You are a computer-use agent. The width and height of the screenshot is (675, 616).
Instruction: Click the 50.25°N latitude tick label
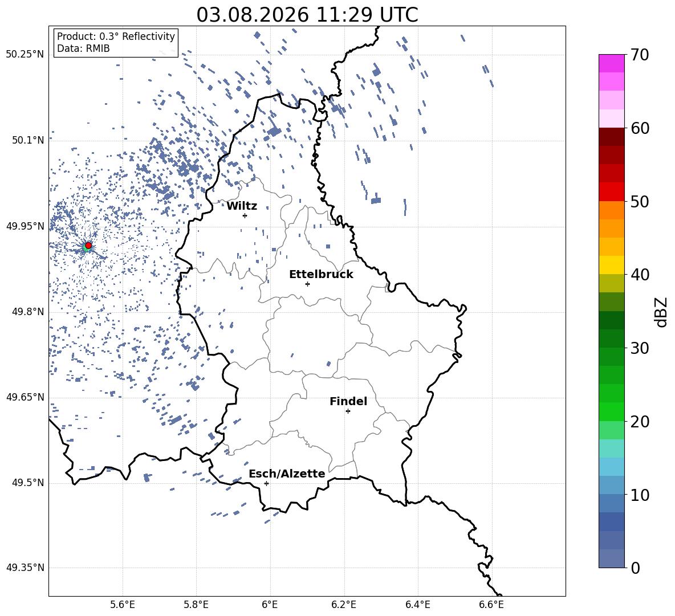[x=25, y=55]
